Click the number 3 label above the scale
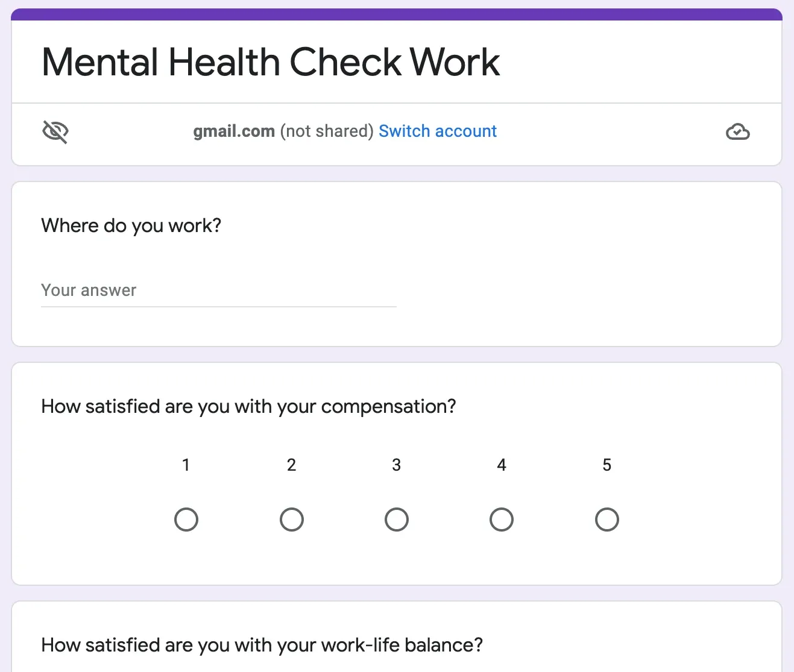Viewport: 794px width, 672px height. coord(397,465)
